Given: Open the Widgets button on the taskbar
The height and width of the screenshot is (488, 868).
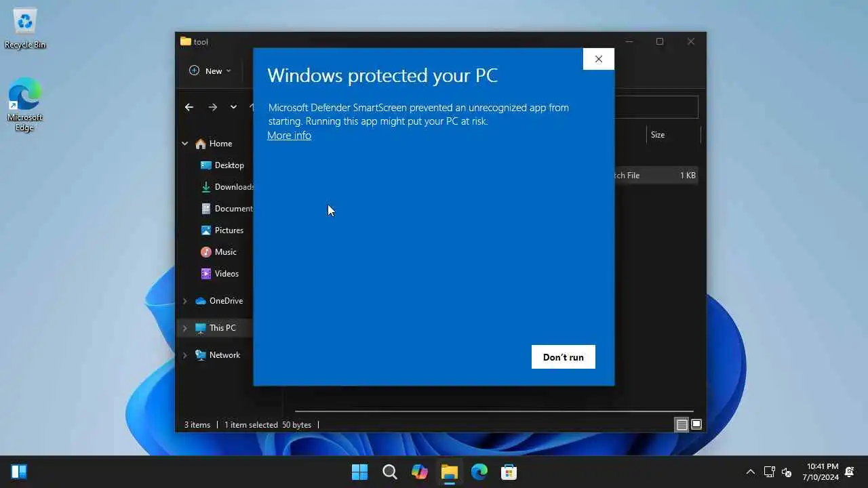Looking at the screenshot, I should (19, 472).
